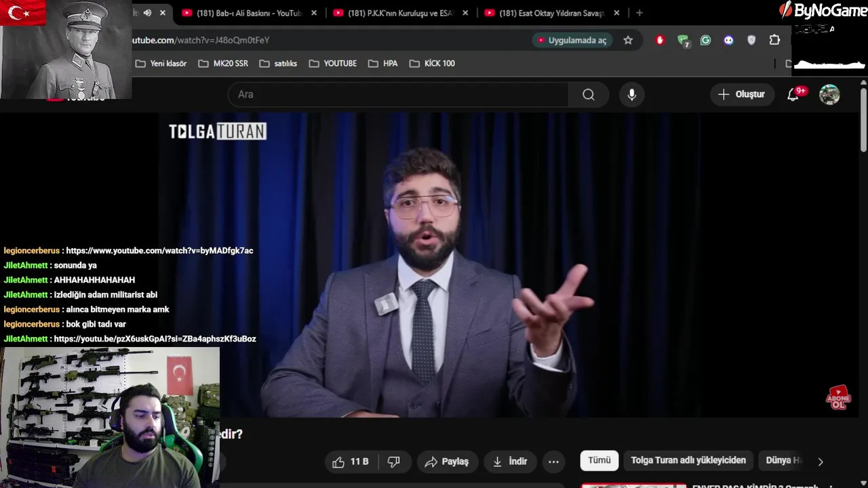Image resolution: width=868 pixels, height=488 pixels.
Task: Open the account avatar menu
Action: [829, 94]
